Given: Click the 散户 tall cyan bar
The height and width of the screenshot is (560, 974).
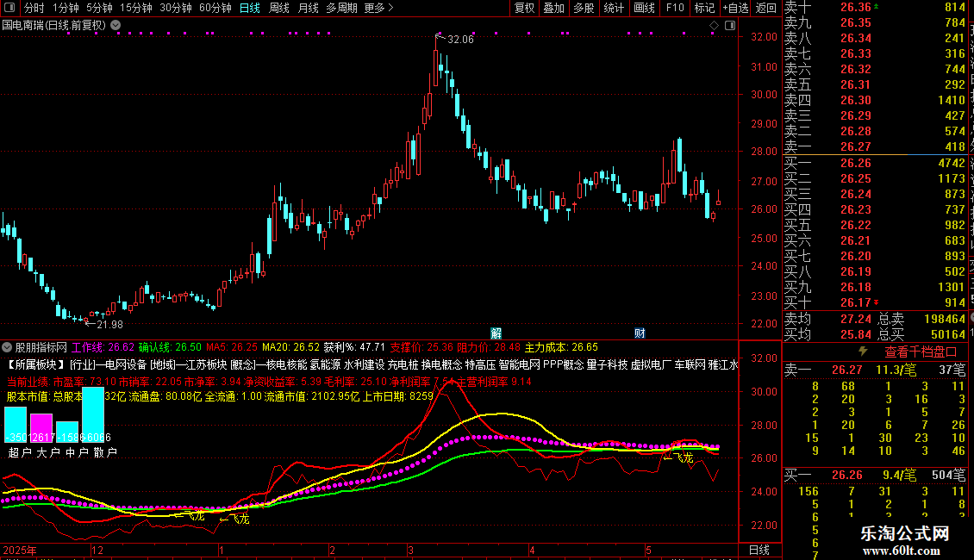Looking at the screenshot, I should (x=93, y=414).
